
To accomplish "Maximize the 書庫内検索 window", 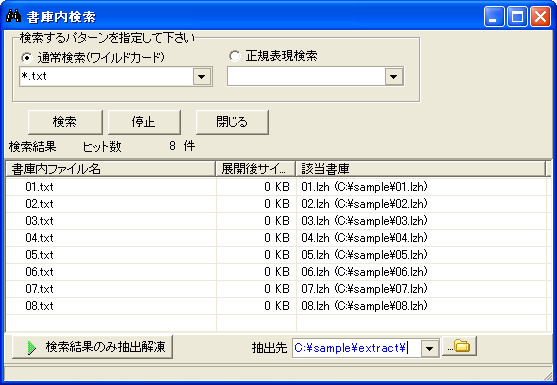I will pos(517,17).
